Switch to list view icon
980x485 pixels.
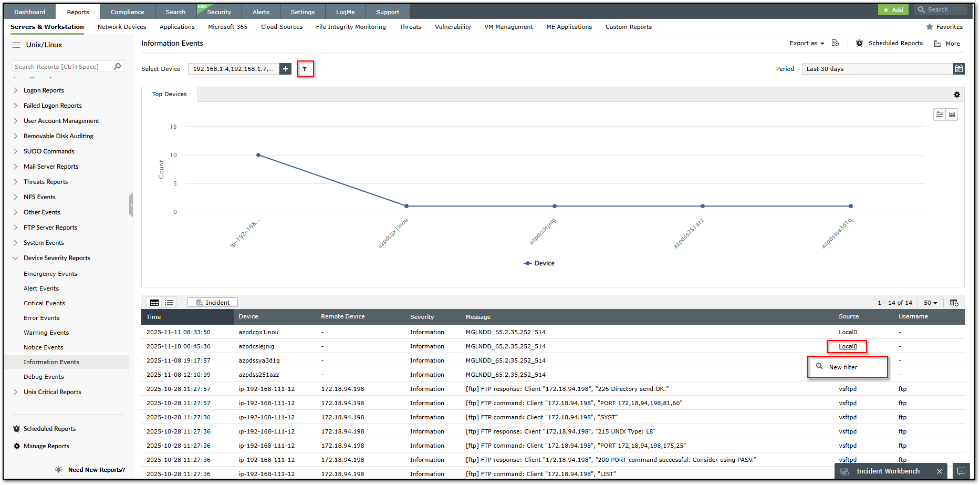(169, 303)
